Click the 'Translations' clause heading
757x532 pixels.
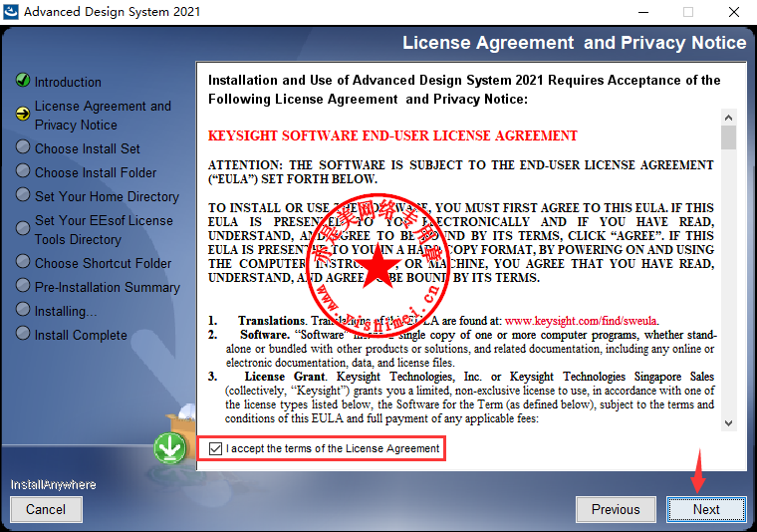(271, 321)
